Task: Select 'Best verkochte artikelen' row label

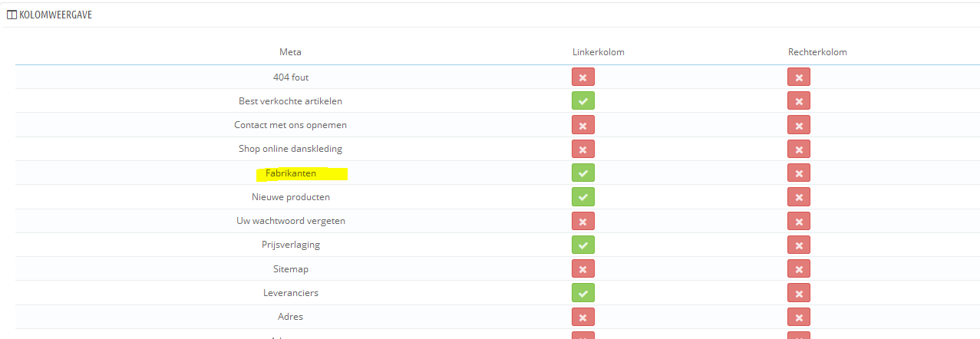Action: pos(291,101)
